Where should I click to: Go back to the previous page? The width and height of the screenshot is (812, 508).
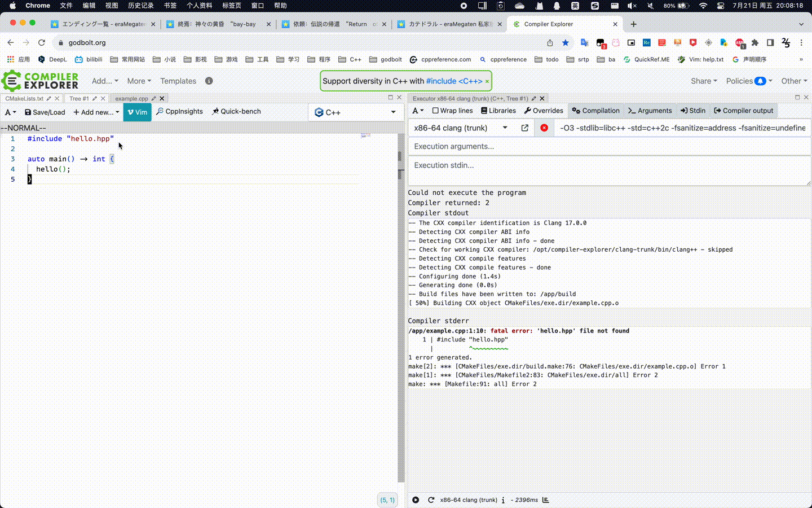coord(11,42)
